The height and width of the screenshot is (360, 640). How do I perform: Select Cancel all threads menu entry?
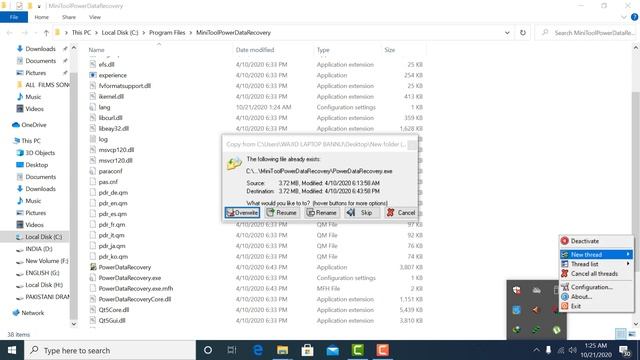click(x=596, y=273)
